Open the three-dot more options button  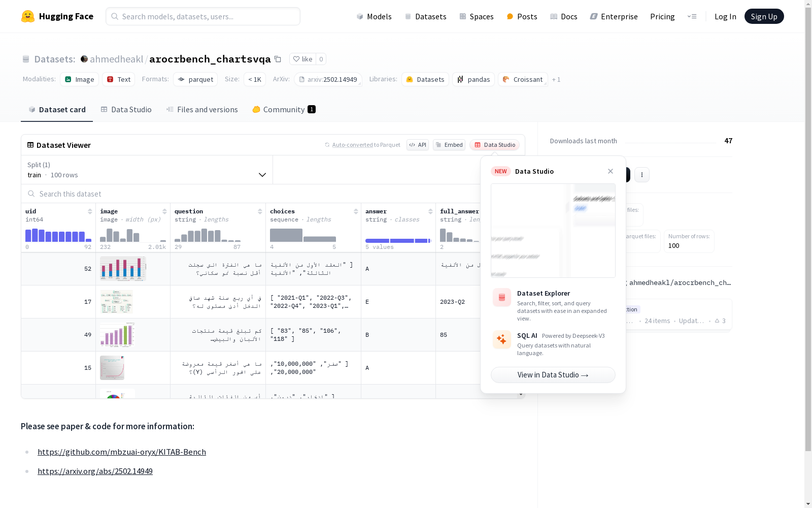(642, 175)
